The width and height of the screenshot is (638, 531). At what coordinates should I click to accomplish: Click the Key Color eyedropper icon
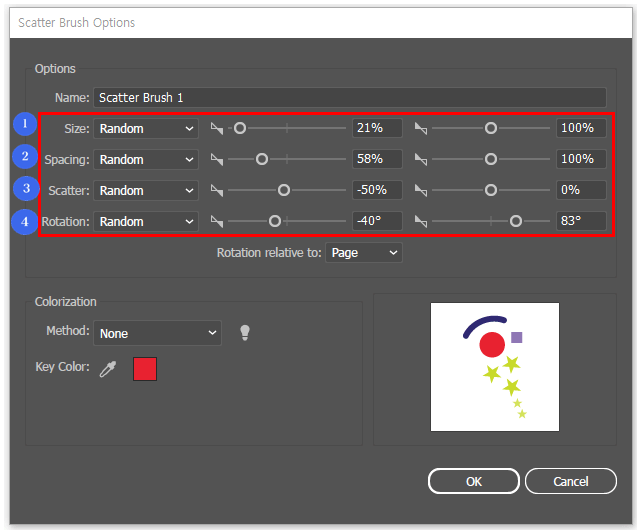click(108, 369)
